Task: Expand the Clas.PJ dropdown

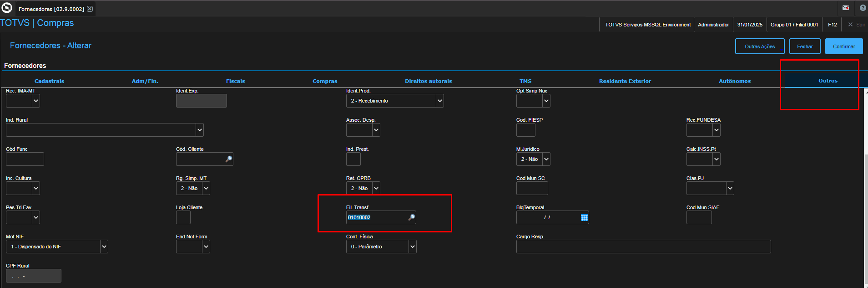Action: point(730,188)
